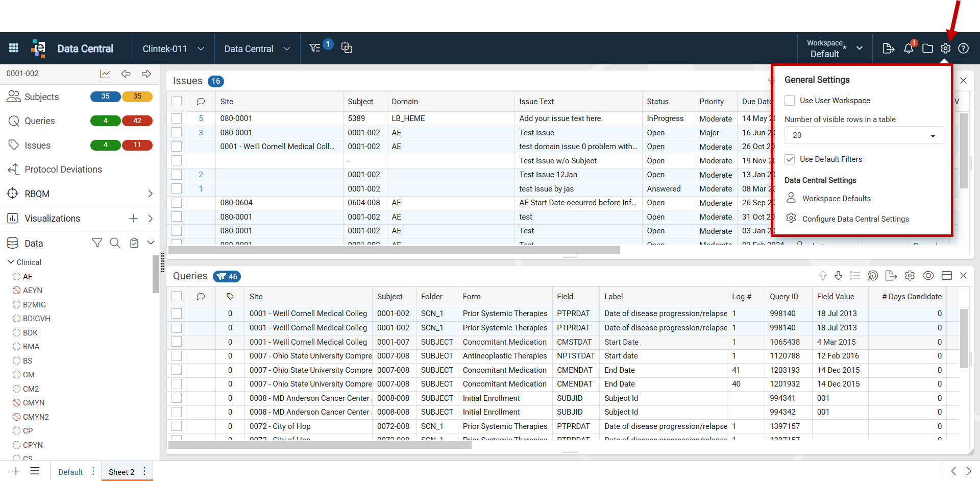Image resolution: width=980 pixels, height=481 pixels.
Task: Open the notifications bell icon
Action: pos(909,49)
